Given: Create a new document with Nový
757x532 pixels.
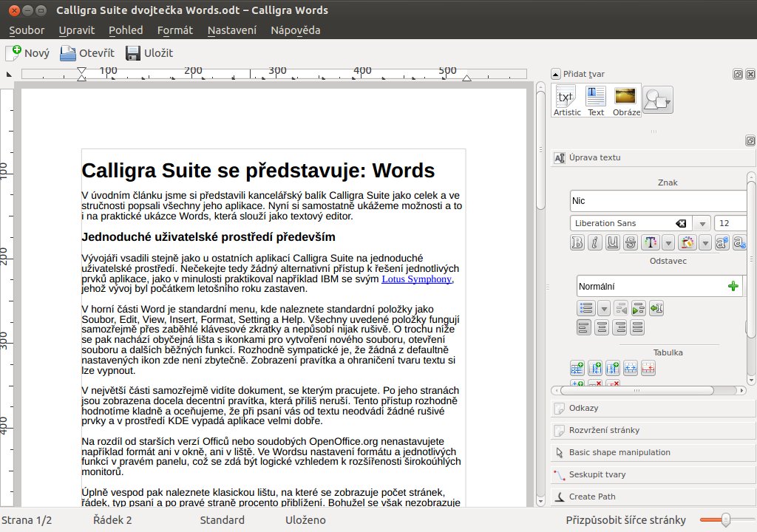Looking at the screenshot, I should [x=28, y=53].
